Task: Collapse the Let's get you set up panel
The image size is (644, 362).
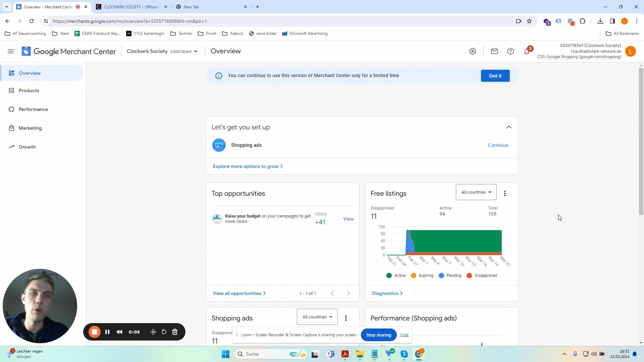Action: [509, 127]
